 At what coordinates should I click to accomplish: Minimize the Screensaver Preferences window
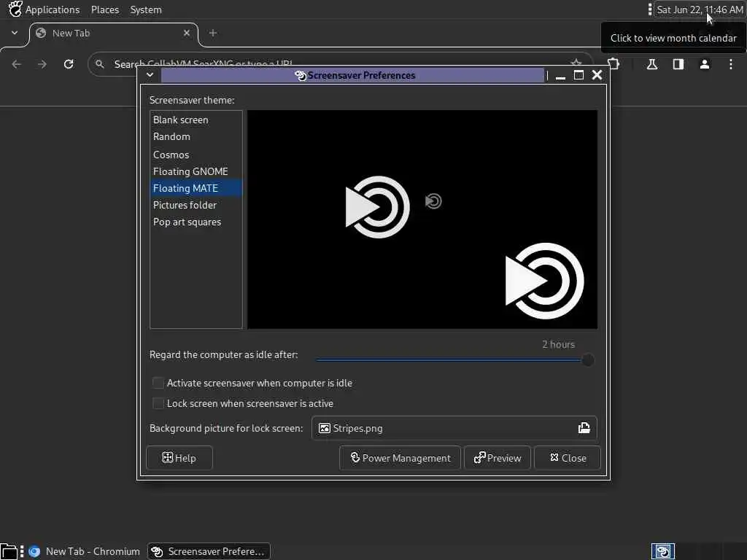561,75
